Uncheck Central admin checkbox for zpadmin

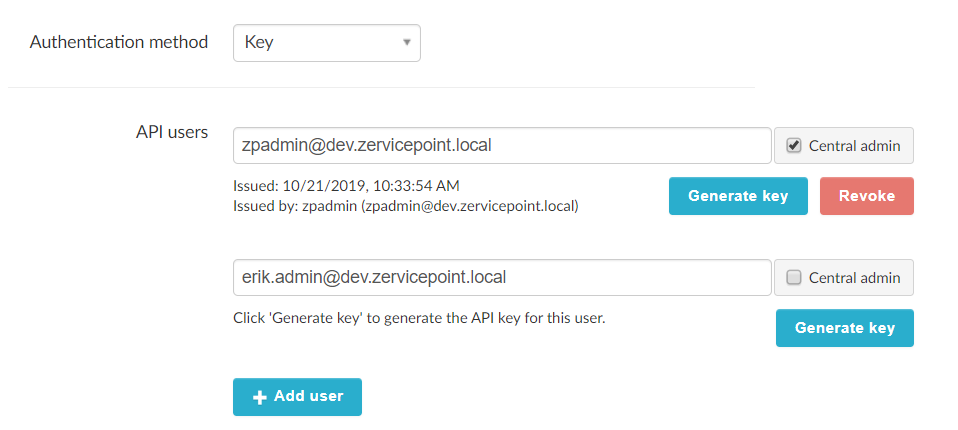[794, 146]
